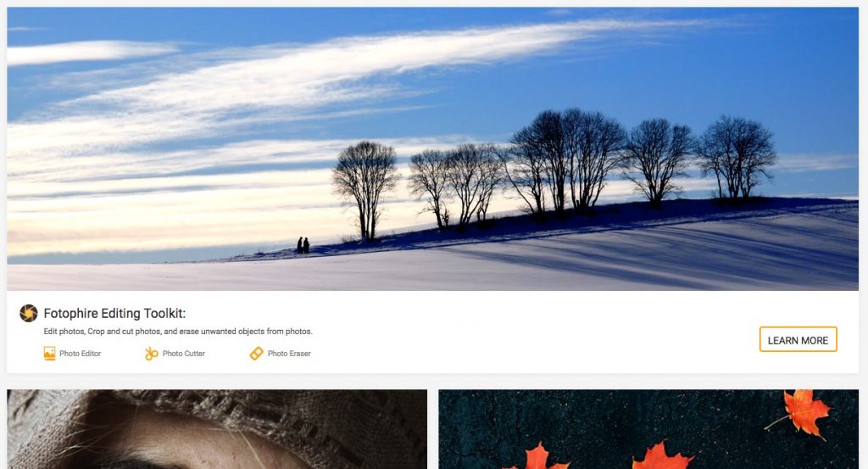Open the winter landscape banner image

[432, 149]
